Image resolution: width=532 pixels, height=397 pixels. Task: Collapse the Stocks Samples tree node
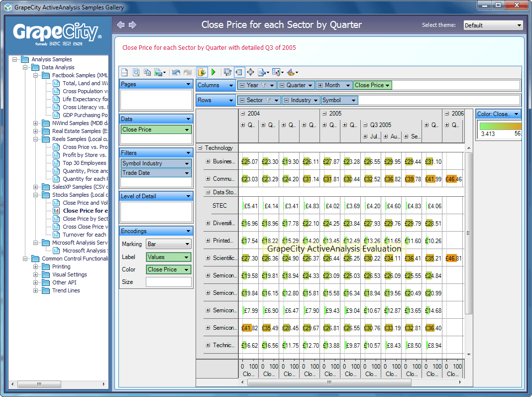(x=36, y=195)
